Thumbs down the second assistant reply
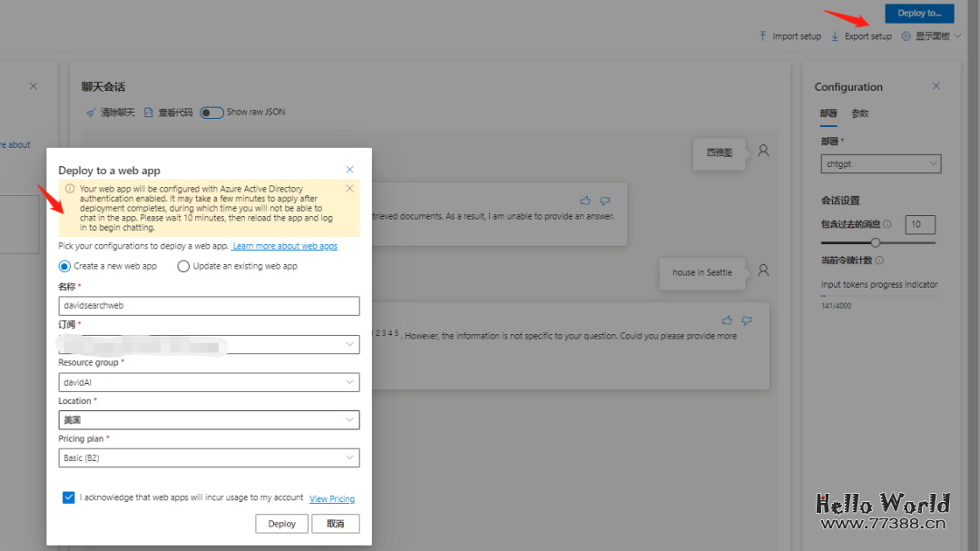Viewport: 980px width, 551px height. click(747, 320)
